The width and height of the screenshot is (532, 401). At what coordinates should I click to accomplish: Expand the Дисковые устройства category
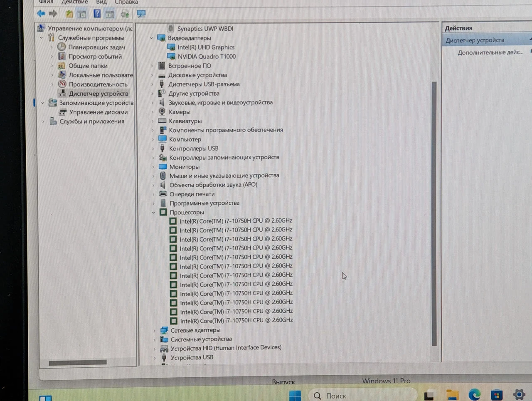(x=152, y=75)
